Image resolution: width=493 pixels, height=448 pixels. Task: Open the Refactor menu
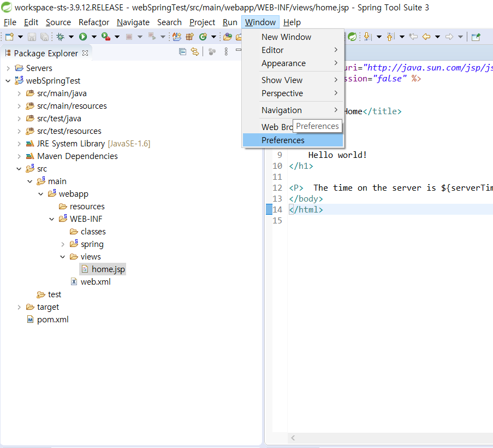point(94,22)
